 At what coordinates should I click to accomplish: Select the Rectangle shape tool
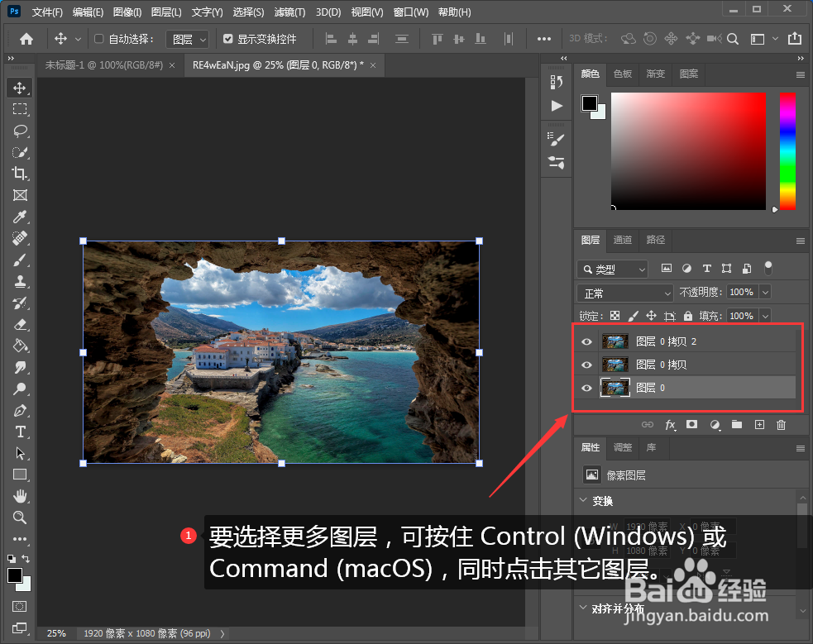click(x=20, y=475)
